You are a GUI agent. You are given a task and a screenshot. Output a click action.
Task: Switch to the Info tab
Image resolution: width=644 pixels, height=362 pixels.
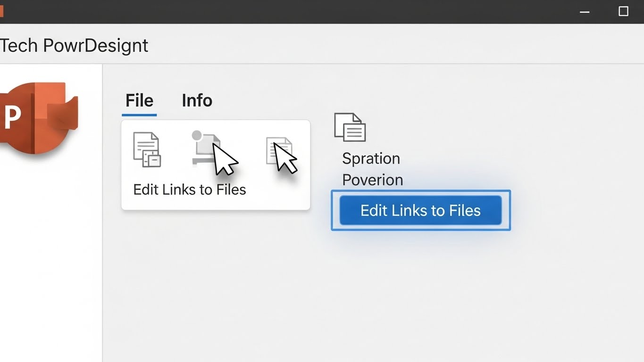click(x=197, y=100)
